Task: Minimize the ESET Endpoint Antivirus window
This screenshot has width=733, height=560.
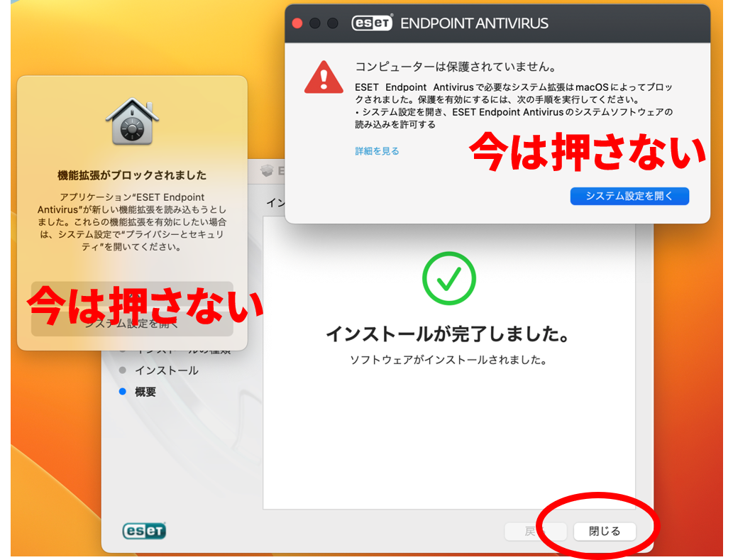Action: click(x=315, y=23)
